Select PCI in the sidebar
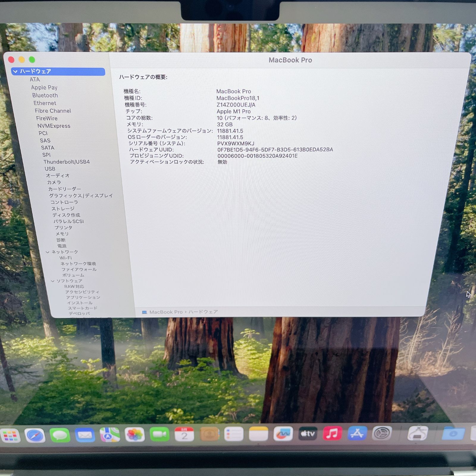Viewport: 476px width, 476px height. point(43,133)
